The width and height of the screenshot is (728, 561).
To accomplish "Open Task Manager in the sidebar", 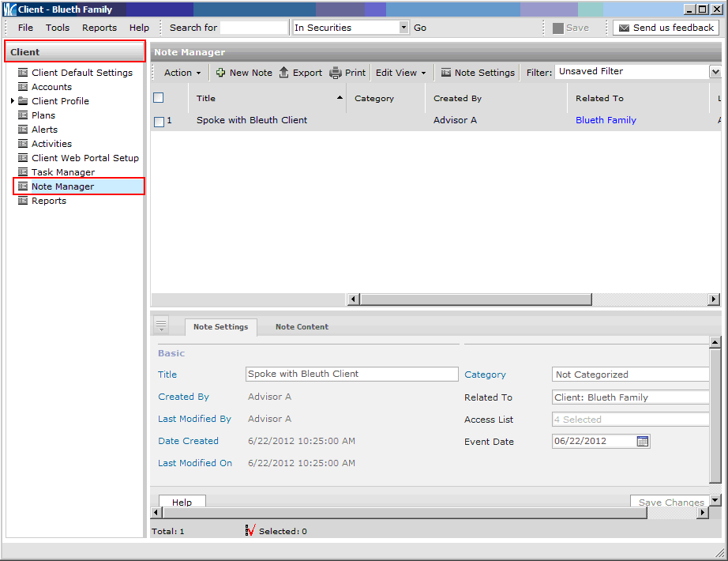I will click(x=62, y=172).
